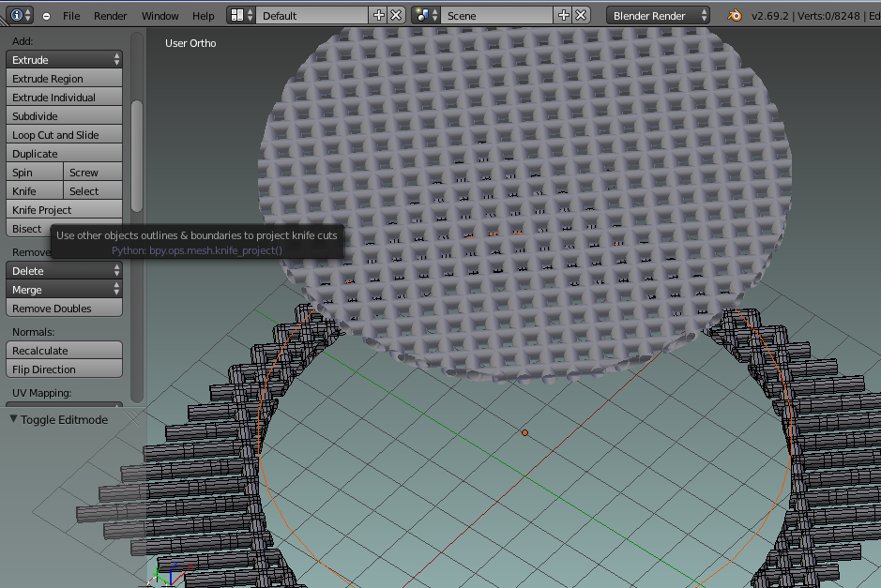Screen dimensions: 881x588
Task: Click Loop Cut and Slide
Action: (64, 135)
